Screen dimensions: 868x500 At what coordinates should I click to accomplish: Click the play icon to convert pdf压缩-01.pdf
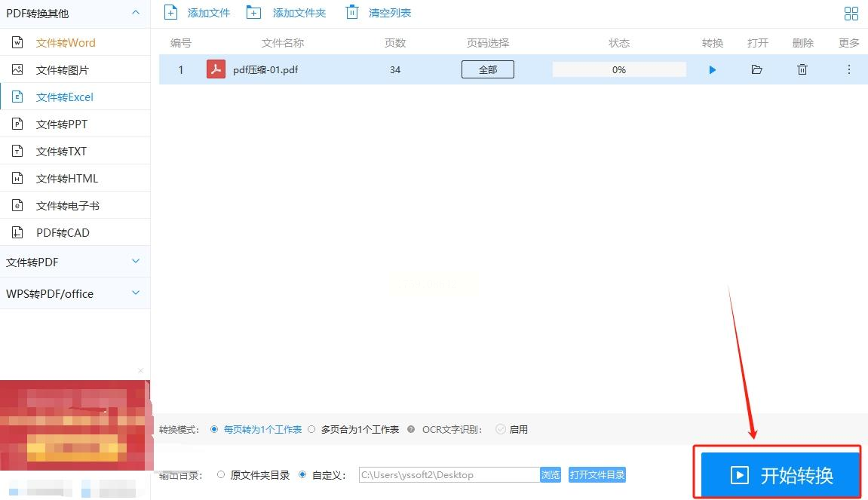[x=713, y=70]
